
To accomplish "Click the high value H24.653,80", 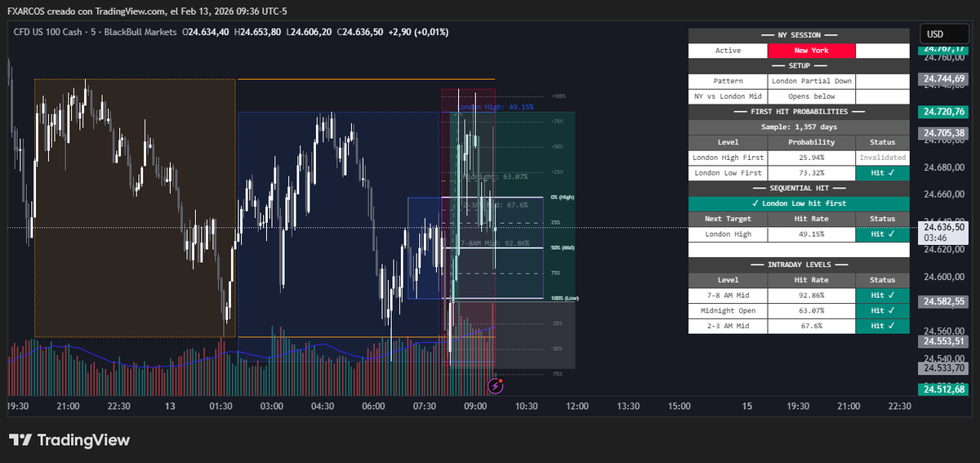I will 257,32.
